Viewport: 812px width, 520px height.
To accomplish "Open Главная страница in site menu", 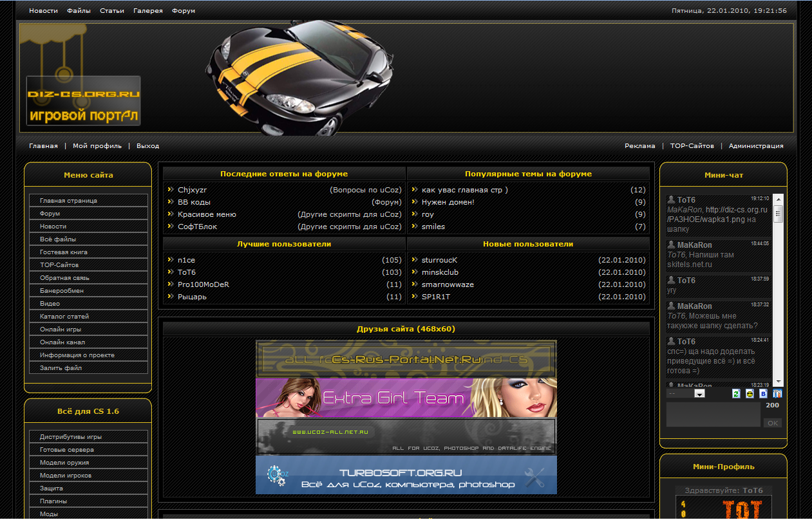I will click(x=68, y=201).
